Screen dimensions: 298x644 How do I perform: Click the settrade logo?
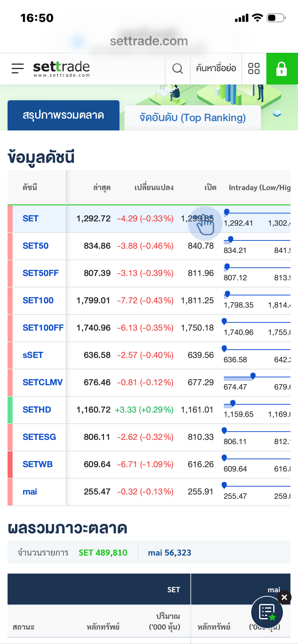pyautogui.click(x=61, y=68)
